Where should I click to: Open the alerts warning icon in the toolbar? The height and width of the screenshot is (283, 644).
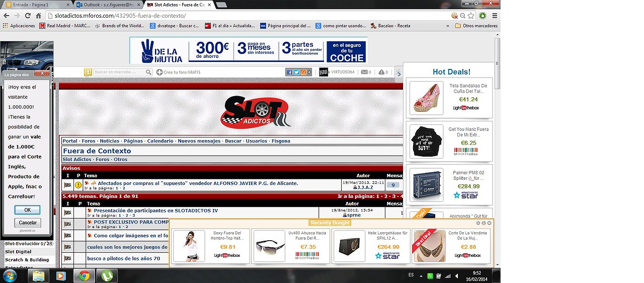[381, 72]
